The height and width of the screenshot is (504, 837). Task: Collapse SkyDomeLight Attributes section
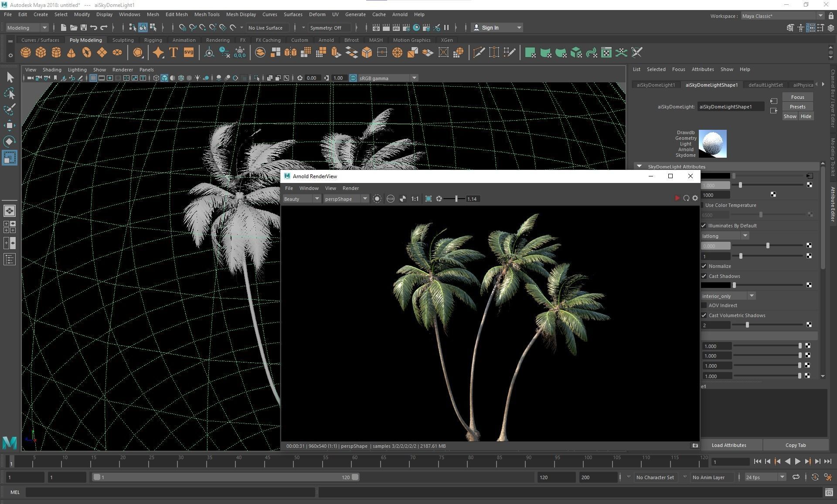(639, 166)
